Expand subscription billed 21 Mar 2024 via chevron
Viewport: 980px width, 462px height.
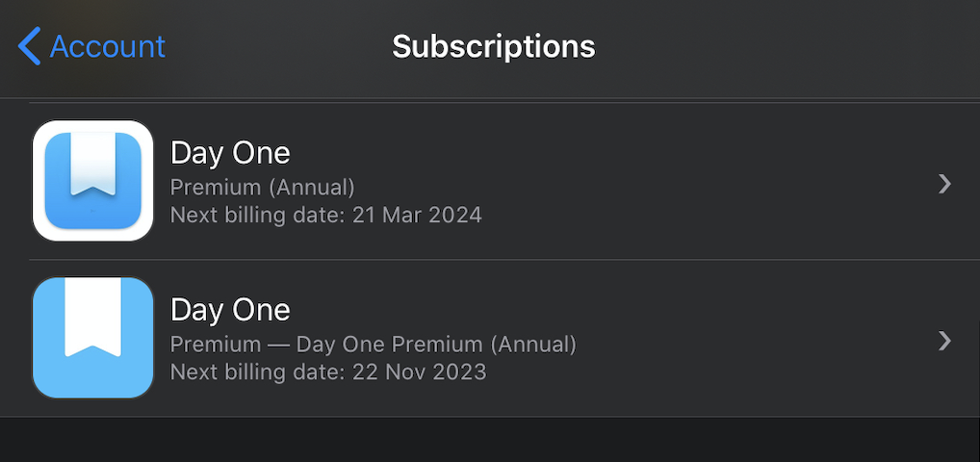point(944,183)
